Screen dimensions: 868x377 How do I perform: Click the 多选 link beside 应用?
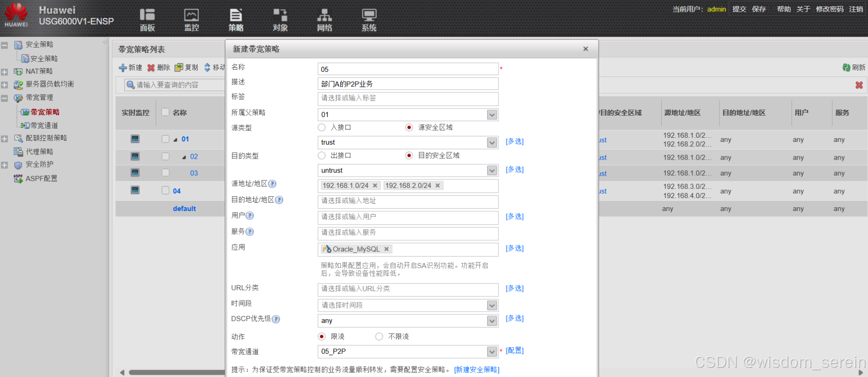click(x=514, y=248)
